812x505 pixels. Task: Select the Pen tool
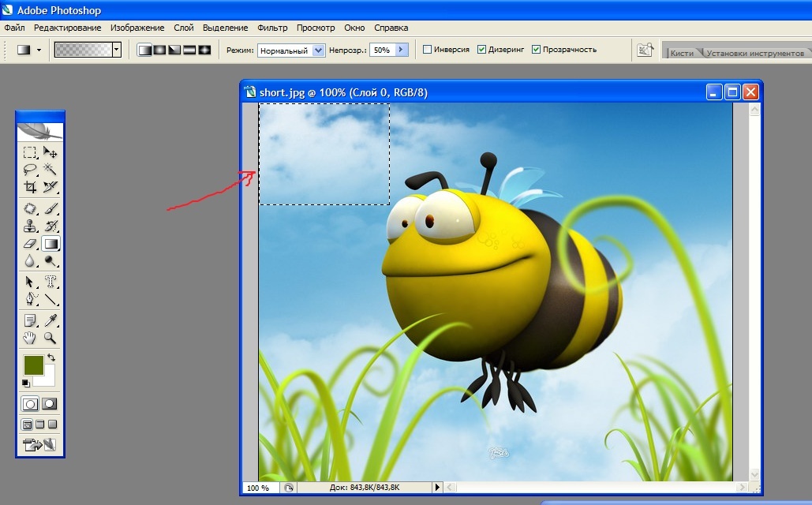(30, 299)
